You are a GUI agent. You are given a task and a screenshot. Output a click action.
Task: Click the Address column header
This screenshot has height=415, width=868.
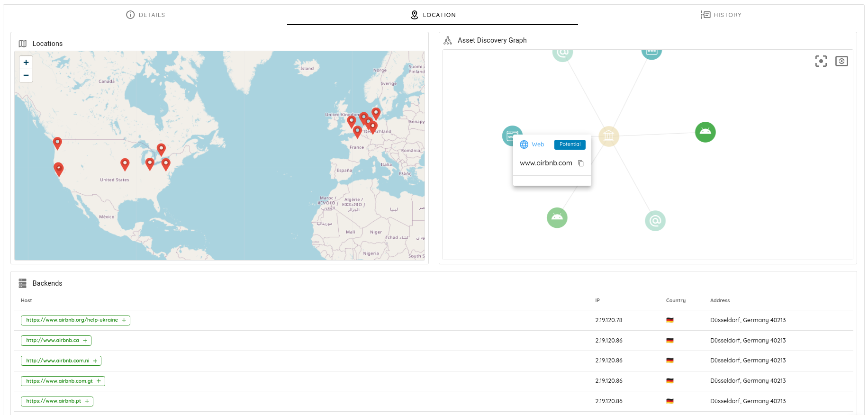(720, 300)
